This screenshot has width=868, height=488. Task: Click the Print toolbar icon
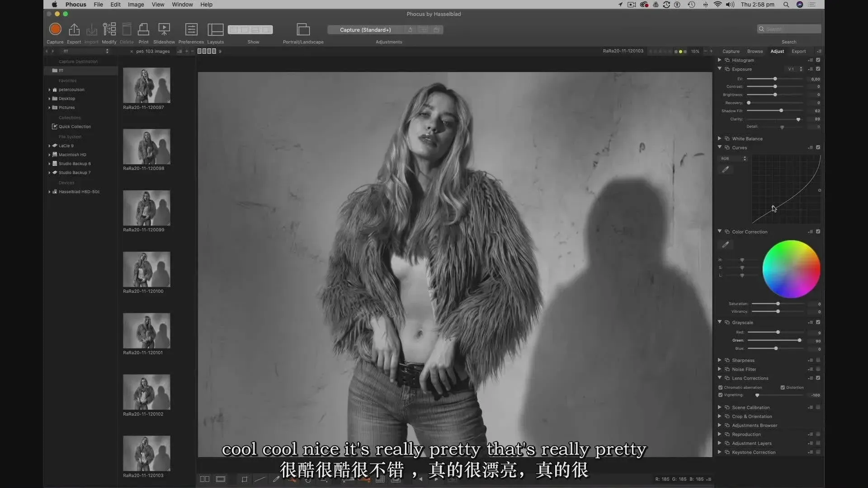point(143,29)
